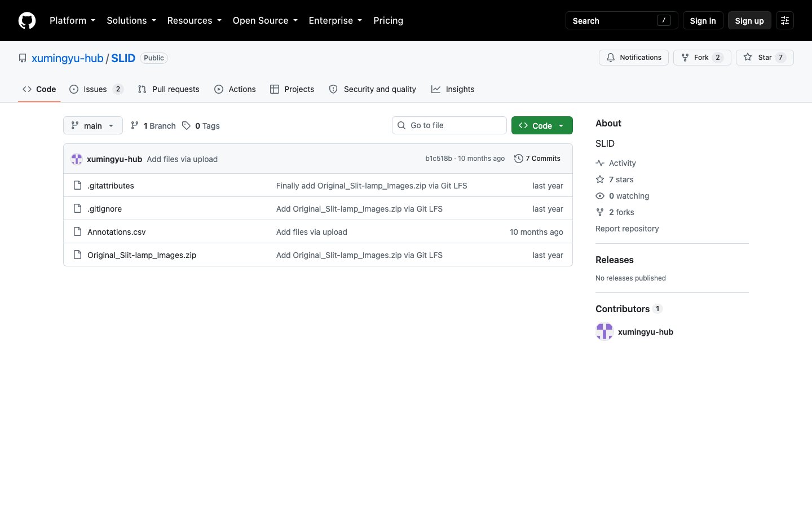Open the Pricing page
Image resolution: width=812 pixels, height=508 pixels.
(x=388, y=20)
